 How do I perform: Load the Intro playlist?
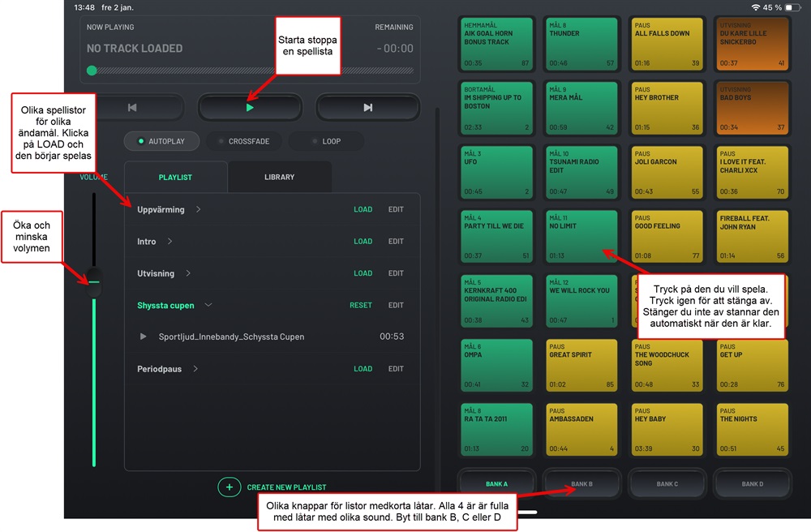click(363, 242)
